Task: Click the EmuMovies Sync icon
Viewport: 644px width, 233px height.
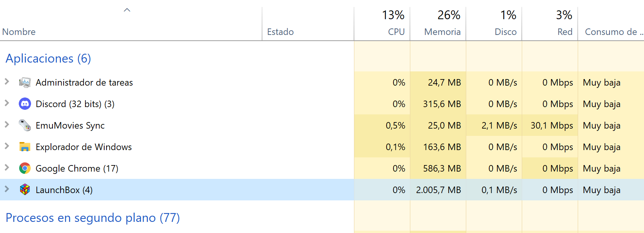Action: pyautogui.click(x=25, y=126)
